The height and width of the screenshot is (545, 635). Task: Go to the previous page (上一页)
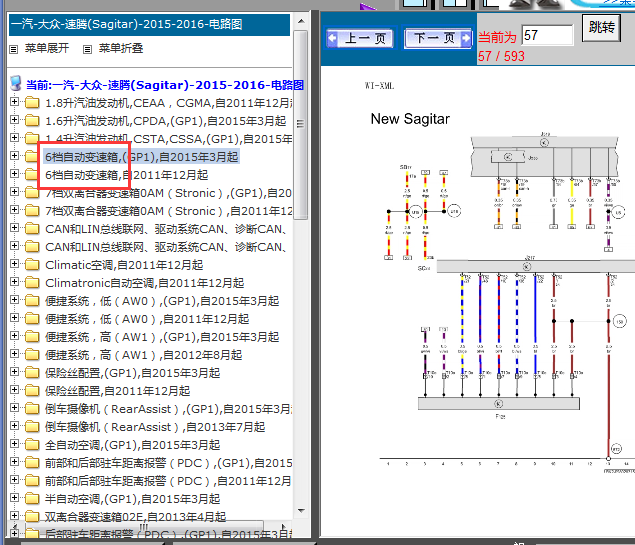point(360,38)
